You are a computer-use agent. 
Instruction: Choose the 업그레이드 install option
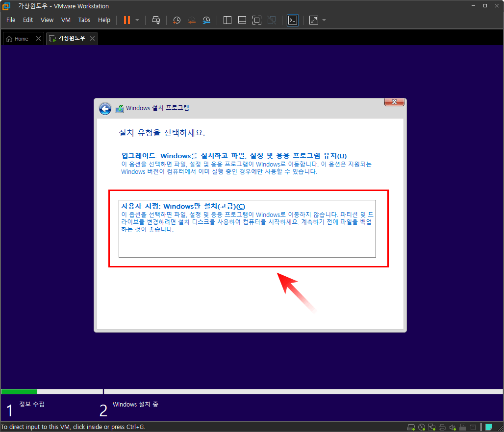[247, 164]
